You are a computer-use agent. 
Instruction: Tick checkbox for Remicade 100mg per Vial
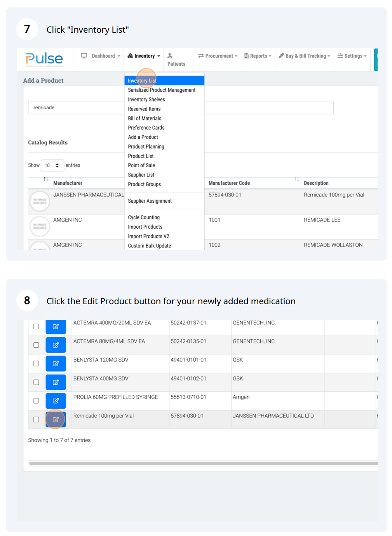(36, 419)
